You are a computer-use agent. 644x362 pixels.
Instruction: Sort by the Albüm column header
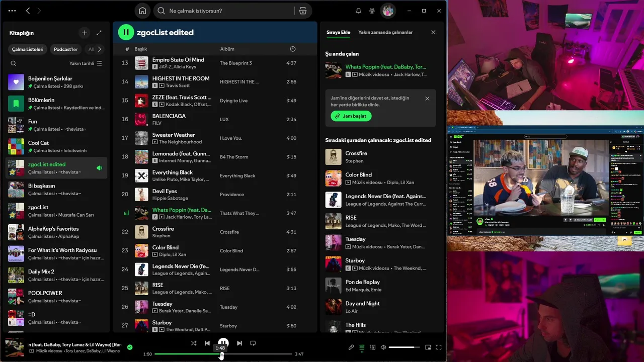coord(227,49)
